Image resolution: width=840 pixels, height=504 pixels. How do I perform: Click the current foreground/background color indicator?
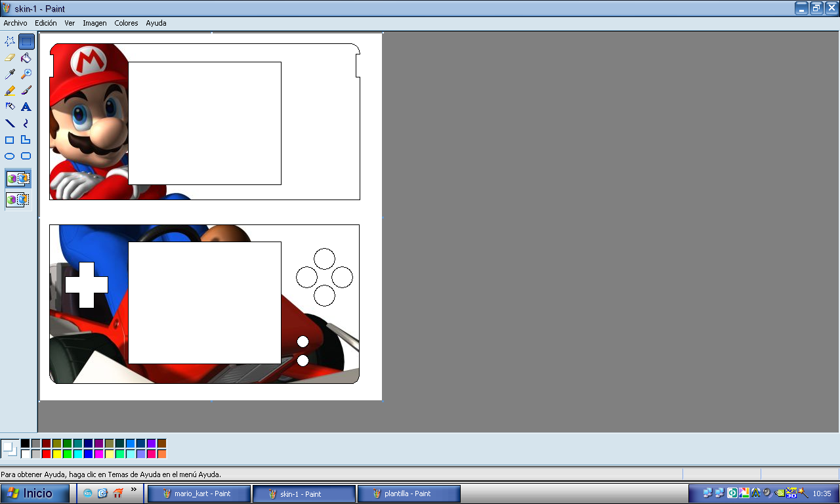[x=10, y=449]
